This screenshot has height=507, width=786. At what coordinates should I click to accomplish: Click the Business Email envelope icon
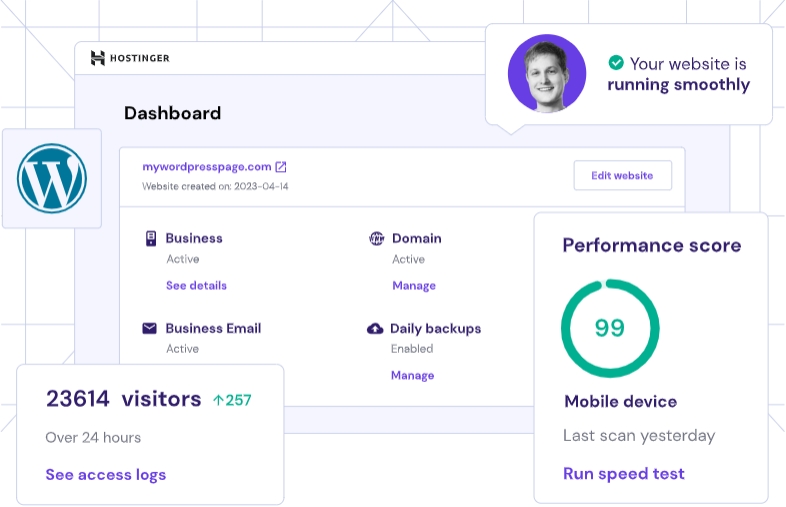click(150, 328)
